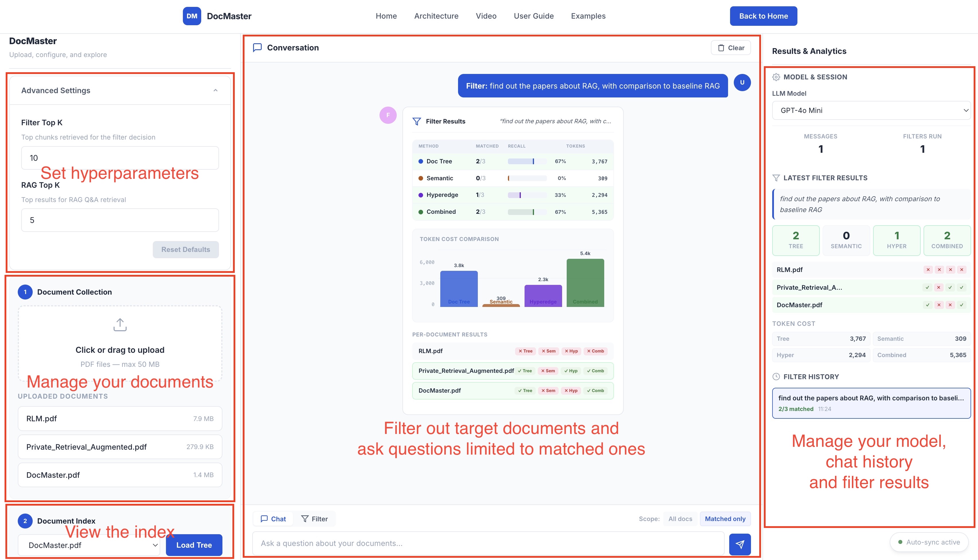Click the upload arrow icon
The width and height of the screenshot is (978, 560).
(x=120, y=325)
